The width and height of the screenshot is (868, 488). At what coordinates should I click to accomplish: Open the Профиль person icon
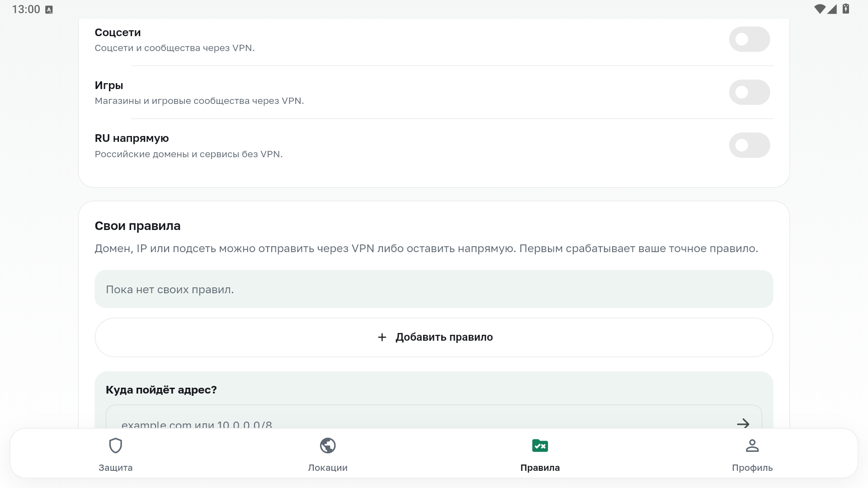click(x=752, y=446)
